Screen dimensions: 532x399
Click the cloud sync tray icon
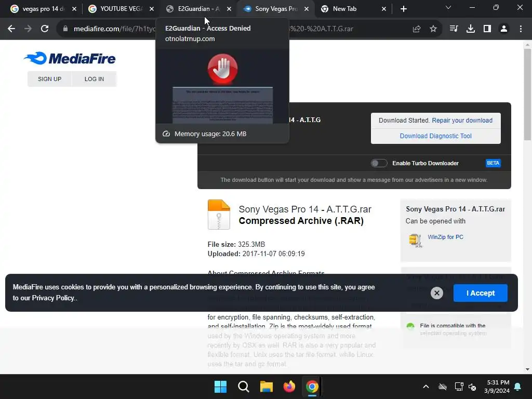443,387
